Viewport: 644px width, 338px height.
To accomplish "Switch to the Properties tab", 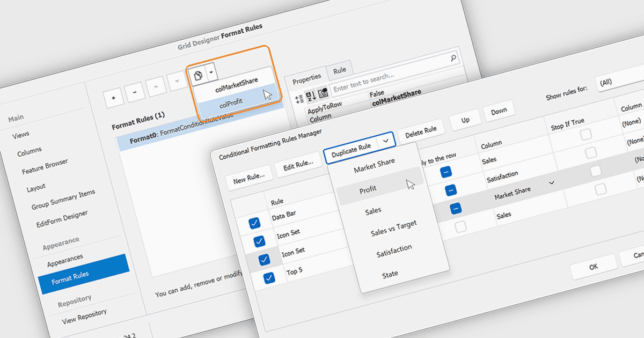I will point(306,78).
